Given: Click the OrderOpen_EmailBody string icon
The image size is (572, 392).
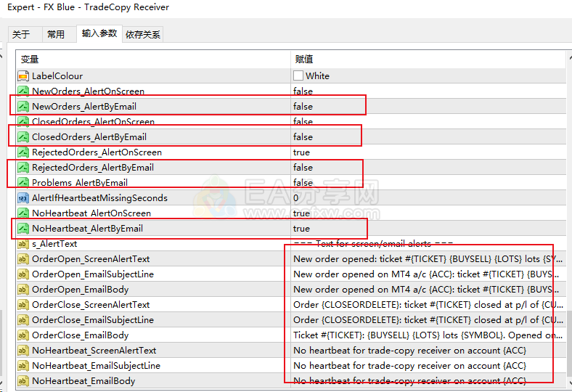Looking at the screenshot, I should 23,290.
